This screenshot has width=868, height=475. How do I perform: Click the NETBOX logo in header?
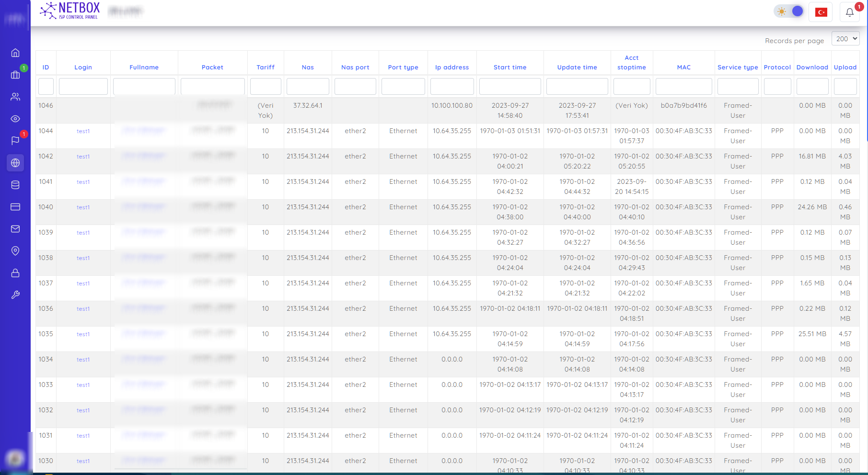[x=70, y=11]
